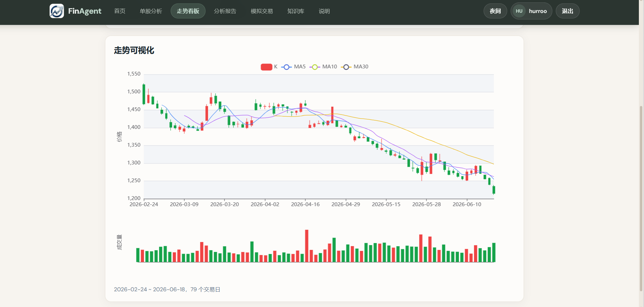The image size is (644, 307).
Task: Toggle the MA10 line legend
Action: coord(323,67)
